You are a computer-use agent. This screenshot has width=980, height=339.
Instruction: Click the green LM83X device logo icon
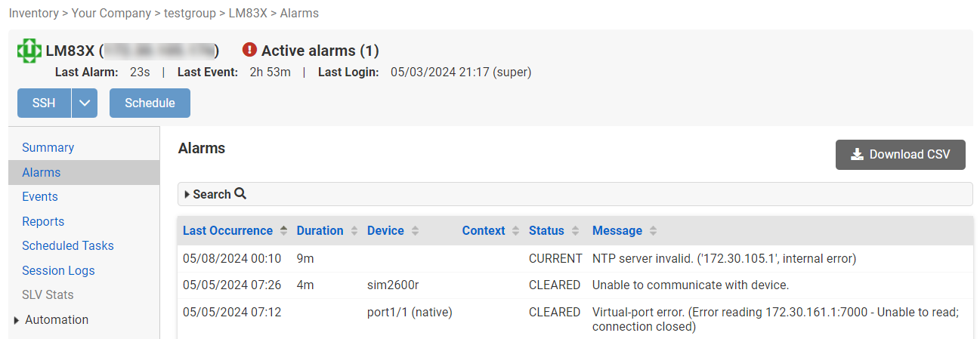click(x=29, y=51)
